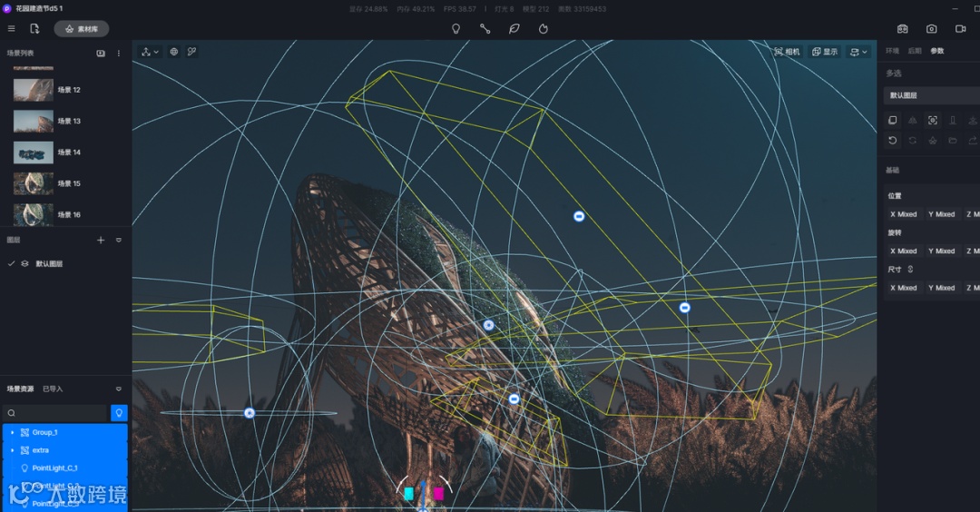The height and width of the screenshot is (512, 980).
Task: Click the 显示 display button
Action: [825, 52]
